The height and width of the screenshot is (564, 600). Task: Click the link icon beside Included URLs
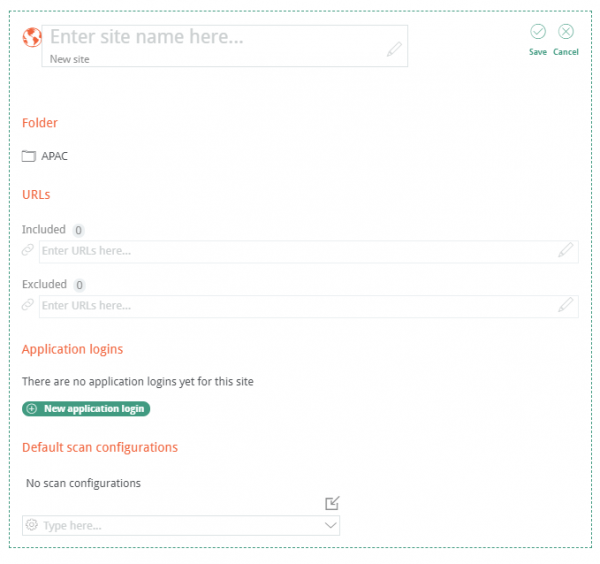click(29, 251)
